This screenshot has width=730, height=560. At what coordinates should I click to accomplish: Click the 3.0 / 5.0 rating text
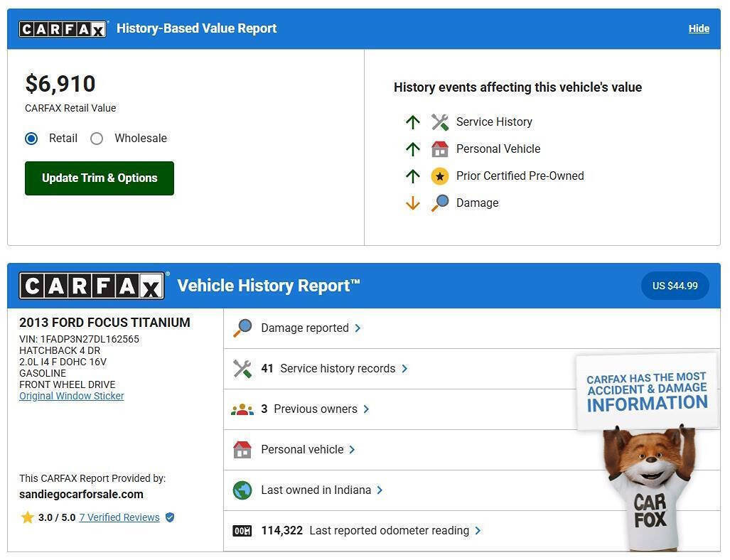(57, 517)
